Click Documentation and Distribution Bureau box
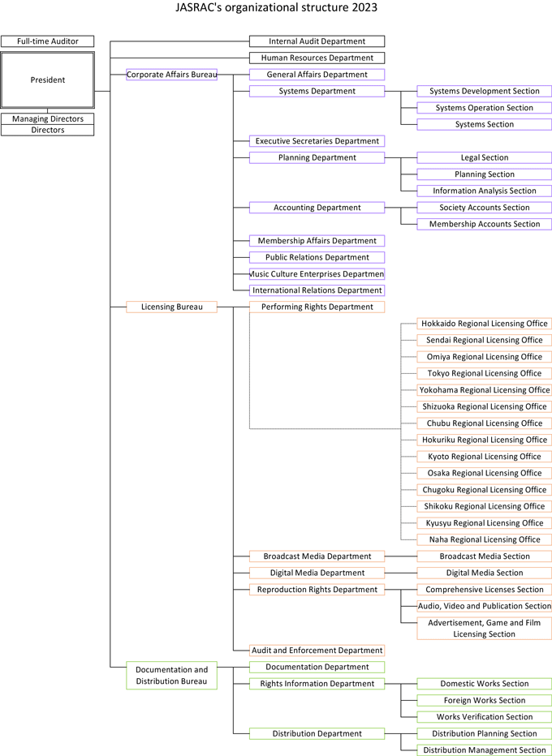This screenshot has width=552, height=756. point(172,676)
